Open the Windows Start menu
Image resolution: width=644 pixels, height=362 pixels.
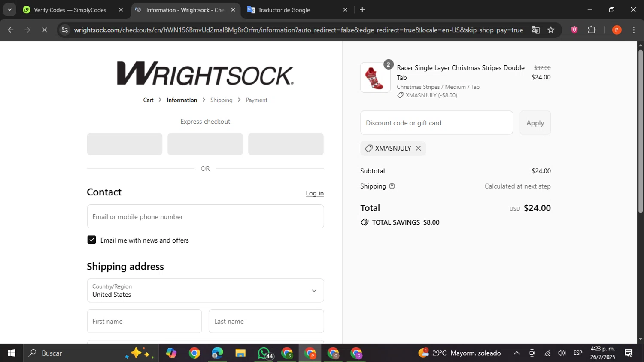point(12,353)
